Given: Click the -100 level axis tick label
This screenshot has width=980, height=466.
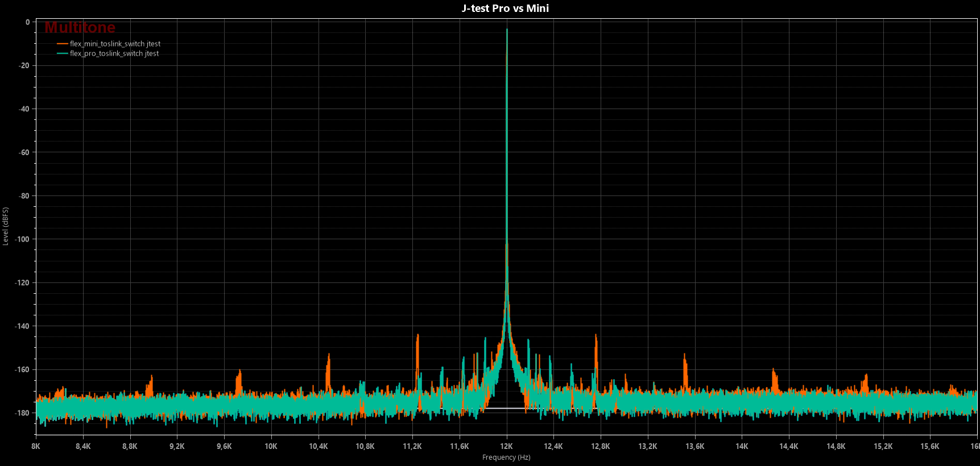Looking at the screenshot, I should click(22, 239).
